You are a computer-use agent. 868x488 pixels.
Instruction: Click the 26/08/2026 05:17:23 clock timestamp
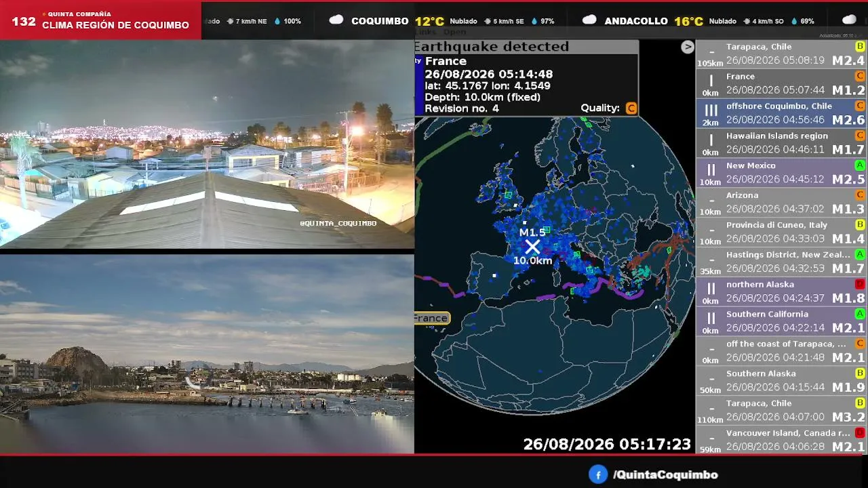pyautogui.click(x=607, y=445)
